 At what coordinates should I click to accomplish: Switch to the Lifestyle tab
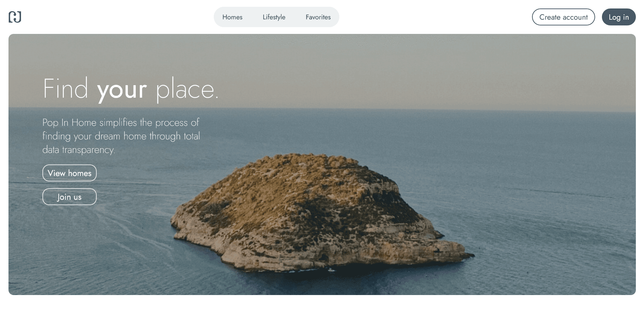(x=274, y=17)
